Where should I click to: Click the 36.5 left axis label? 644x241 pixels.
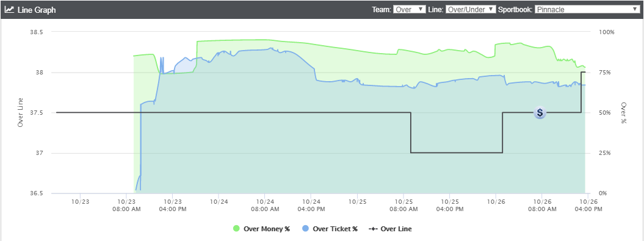(x=37, y=193)
